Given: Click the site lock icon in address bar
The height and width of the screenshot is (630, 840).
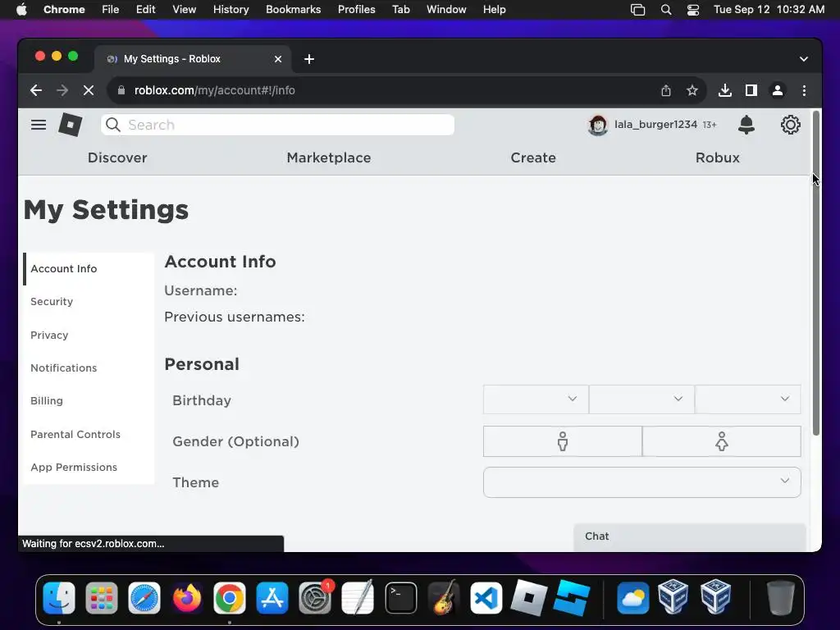Looking at the screenshot, I should [x=121, y=90].
